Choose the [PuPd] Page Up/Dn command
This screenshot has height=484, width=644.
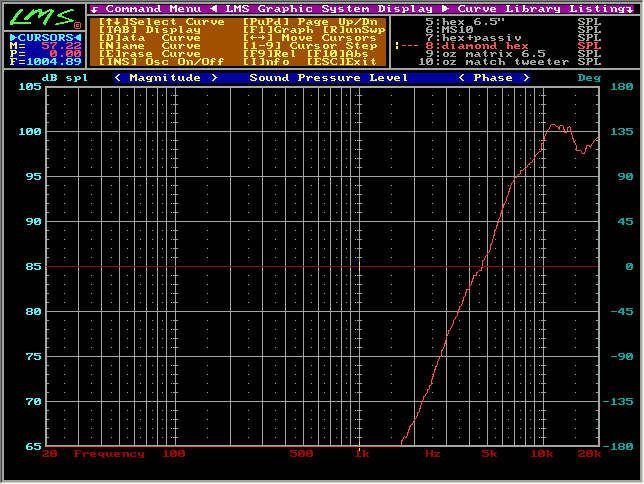[x=310, y=22]
